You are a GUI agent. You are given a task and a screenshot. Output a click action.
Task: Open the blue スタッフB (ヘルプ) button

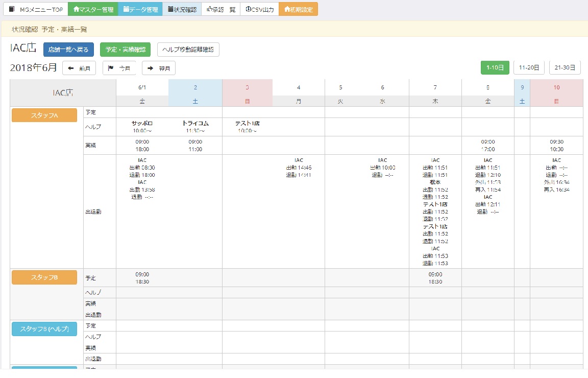[44, 329]
